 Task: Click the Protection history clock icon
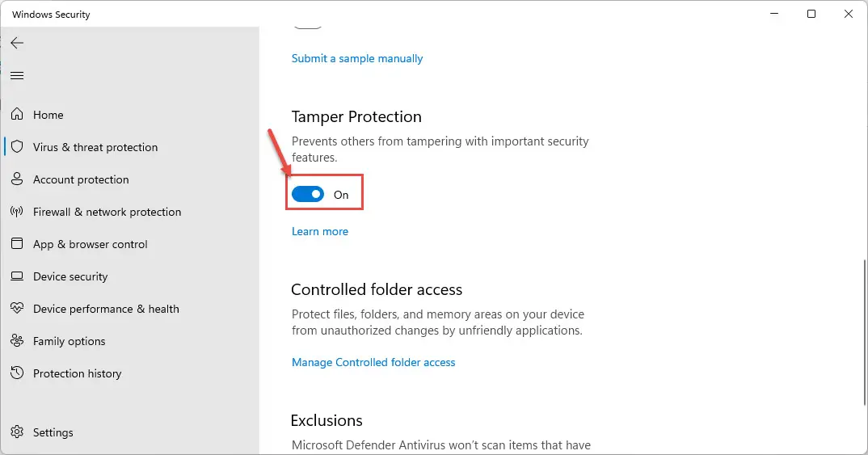pos(17,373)
